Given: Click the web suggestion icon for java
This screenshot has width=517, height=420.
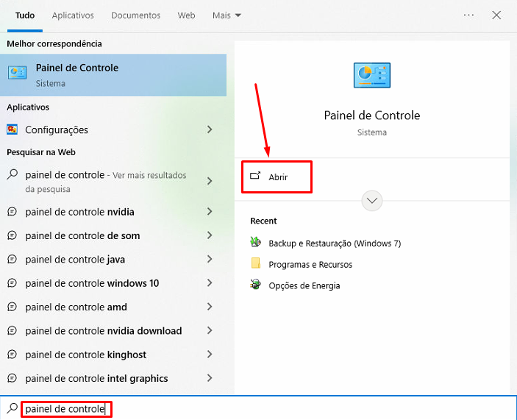Looking at the screenshot, I should point(12,259).
